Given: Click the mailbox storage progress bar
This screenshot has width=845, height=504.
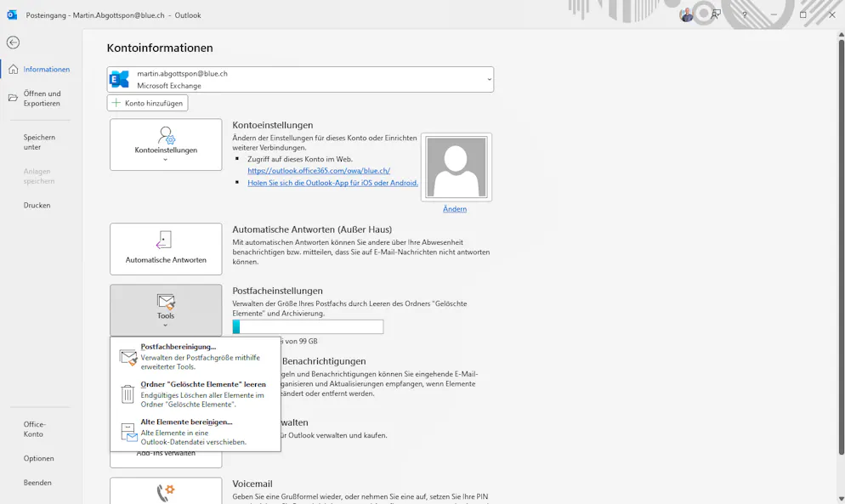Looking at the screenshot, I should [308, 326].
